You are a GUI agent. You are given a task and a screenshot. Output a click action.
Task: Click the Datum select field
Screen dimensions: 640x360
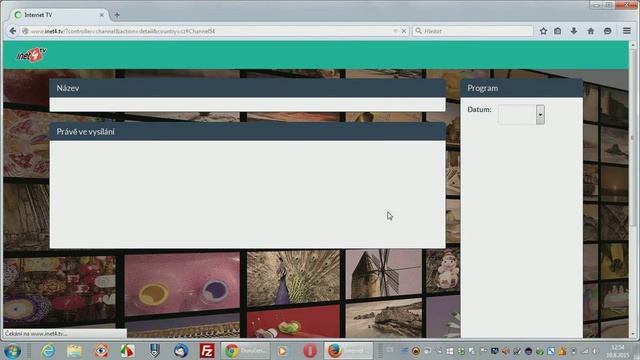(x=521, y=115)
